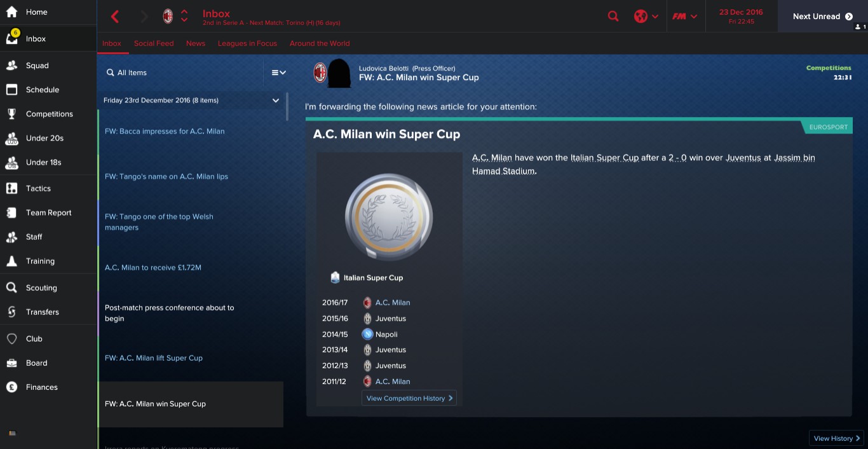Viewport: 868px width, 449px height.
Task: Switch to the Social Feed tab
Action: (x=154, y=43)
